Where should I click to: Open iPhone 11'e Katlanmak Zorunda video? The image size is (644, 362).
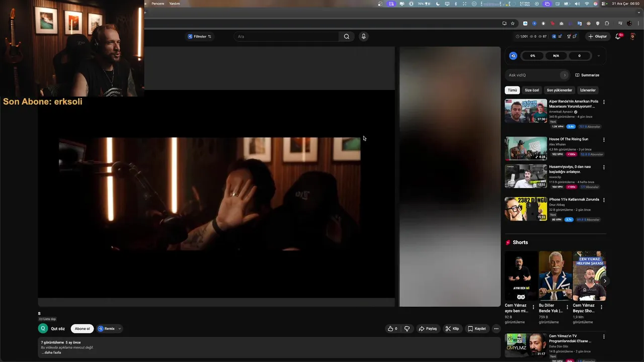[574, 199]
